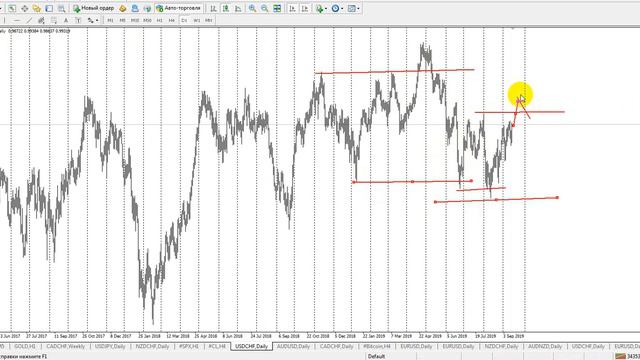Viewport: 640px width, 360px height.
Task: Switch to M1 timeframe
Action: click(x=110, y=20)
